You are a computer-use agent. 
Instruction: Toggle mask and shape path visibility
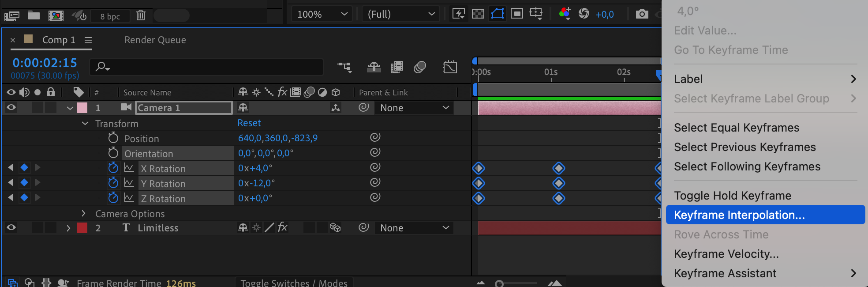497,14
